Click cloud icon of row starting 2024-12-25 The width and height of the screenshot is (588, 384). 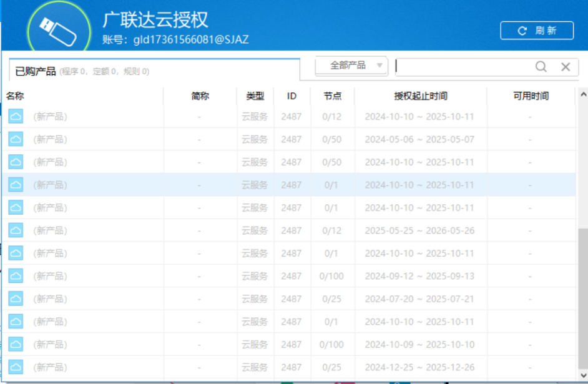pos(16,367)
